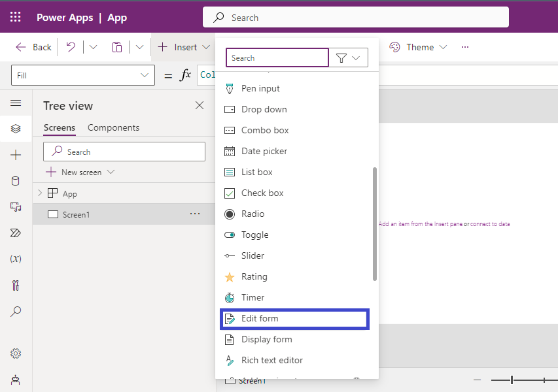Open the Data pane in left sidebar
This screenshot has height=392, width=558.
[x=16, y=181]
